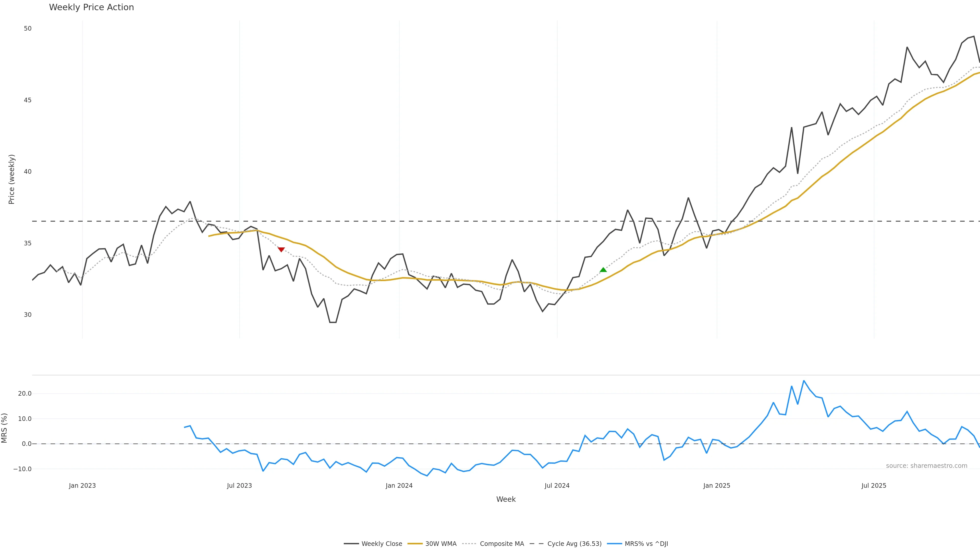980x551 pixels.
Task: Click the MRS (%) y-axis title
Action: click(x=5, y=428)
